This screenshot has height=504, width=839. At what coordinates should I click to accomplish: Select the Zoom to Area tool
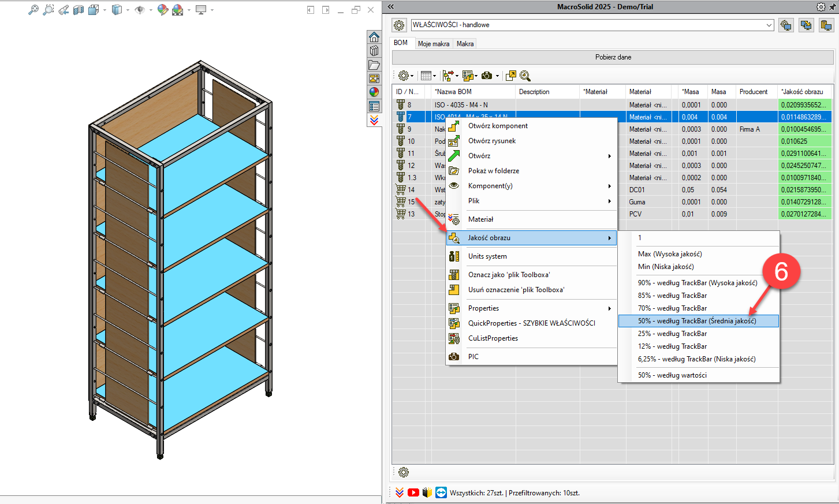tap(49, 10)
